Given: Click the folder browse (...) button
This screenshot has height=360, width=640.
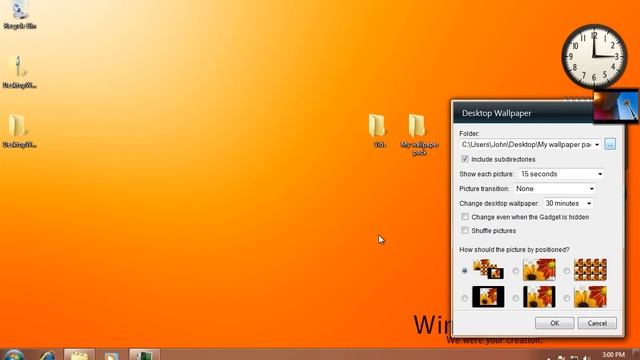Looking at the screenshot, I should coord(610,144).
